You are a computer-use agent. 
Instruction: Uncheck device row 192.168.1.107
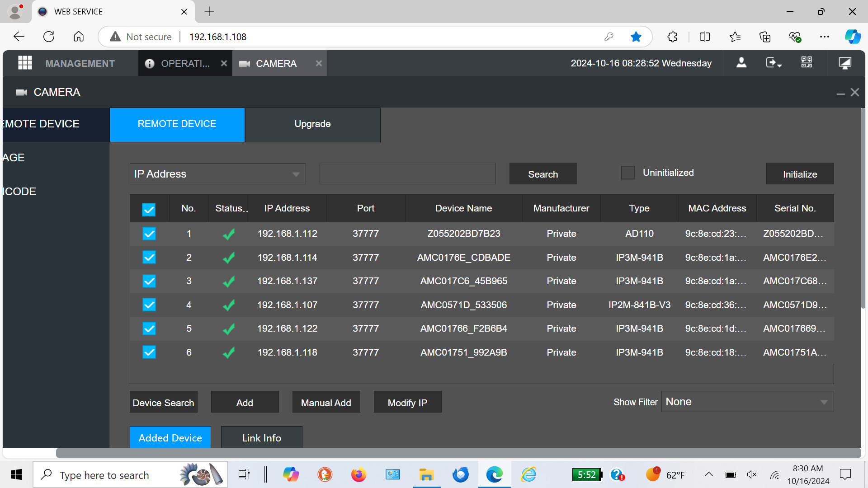149,305
